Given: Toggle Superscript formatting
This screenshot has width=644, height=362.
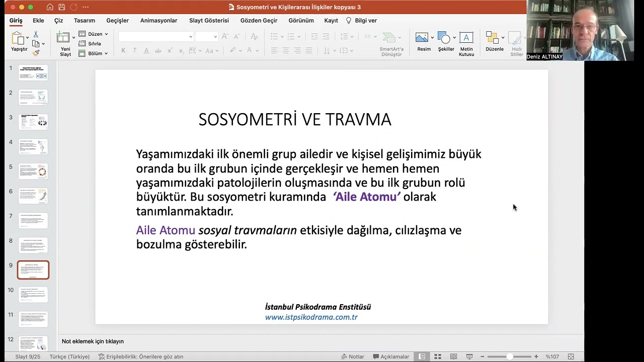Looking at the screenshot, I should [x=170, y=51].
